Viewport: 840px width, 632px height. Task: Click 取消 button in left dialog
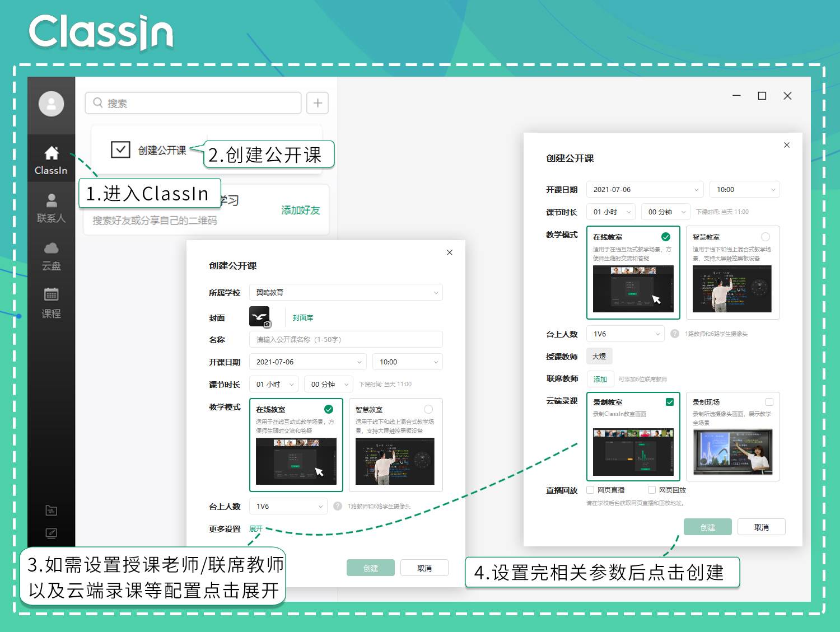tap(424, 568)
